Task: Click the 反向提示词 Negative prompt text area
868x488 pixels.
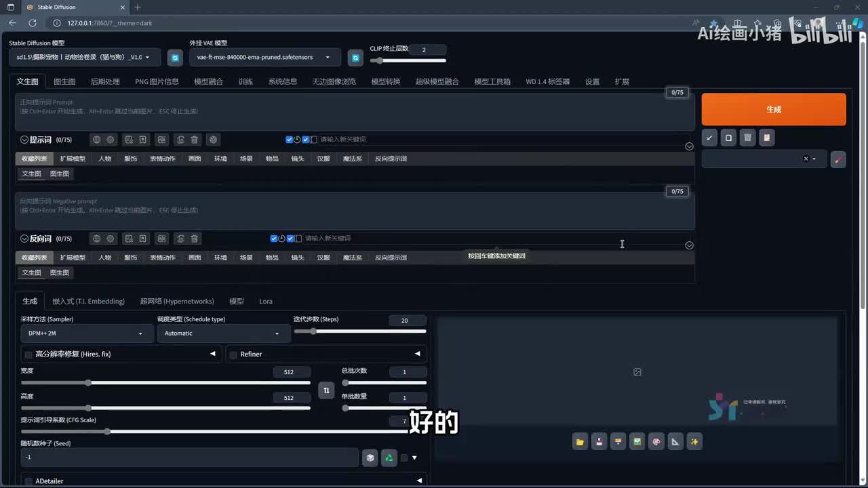Action: coord(355,211)
